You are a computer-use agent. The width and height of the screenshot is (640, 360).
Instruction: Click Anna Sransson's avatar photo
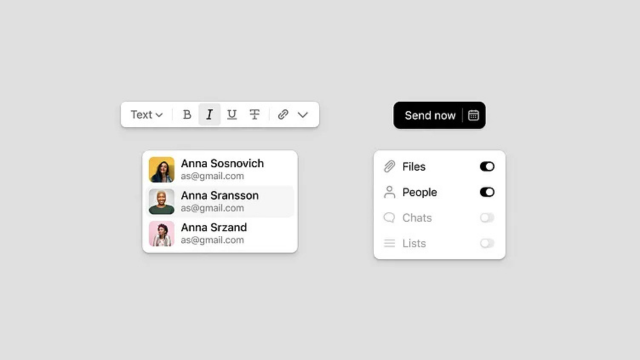point(162,202)
